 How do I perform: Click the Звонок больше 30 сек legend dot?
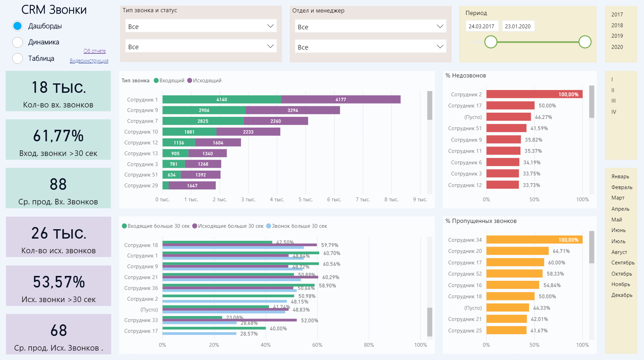269,226
